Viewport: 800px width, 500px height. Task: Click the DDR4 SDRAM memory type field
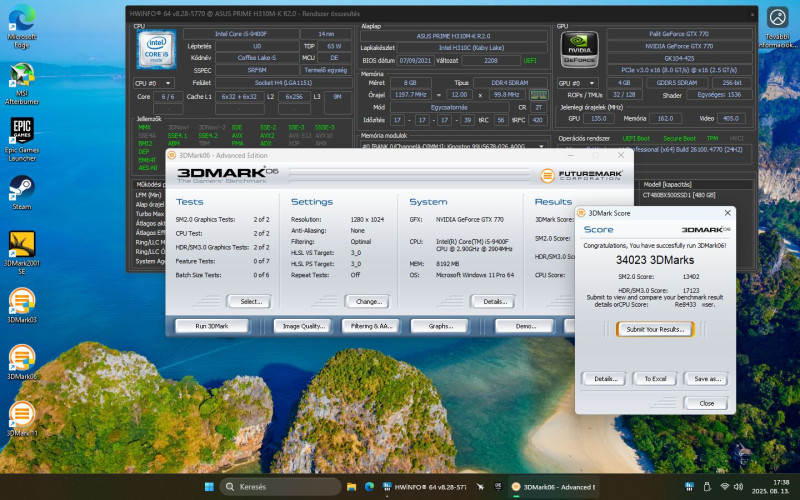pyautogui.click(x=510, y=83)
